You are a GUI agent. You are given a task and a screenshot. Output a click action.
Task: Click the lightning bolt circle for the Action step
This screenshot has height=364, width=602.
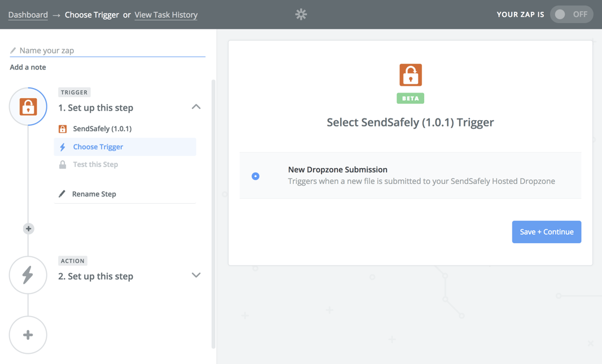pos(28,275)
